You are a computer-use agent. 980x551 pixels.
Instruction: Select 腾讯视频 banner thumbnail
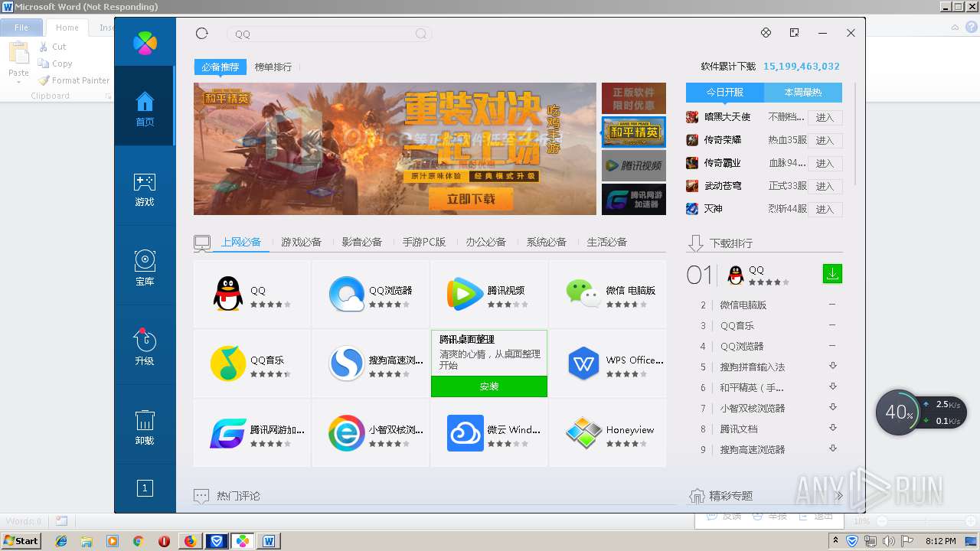634,165
